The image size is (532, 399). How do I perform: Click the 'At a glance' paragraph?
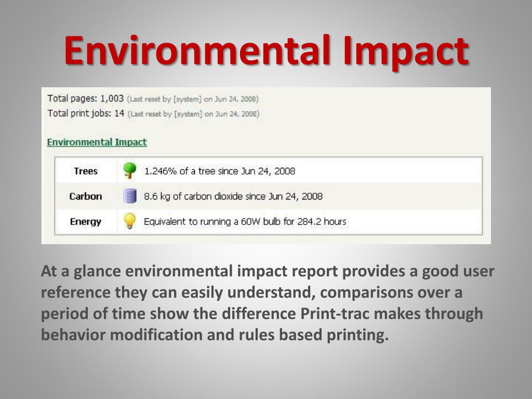coord(268,303)
